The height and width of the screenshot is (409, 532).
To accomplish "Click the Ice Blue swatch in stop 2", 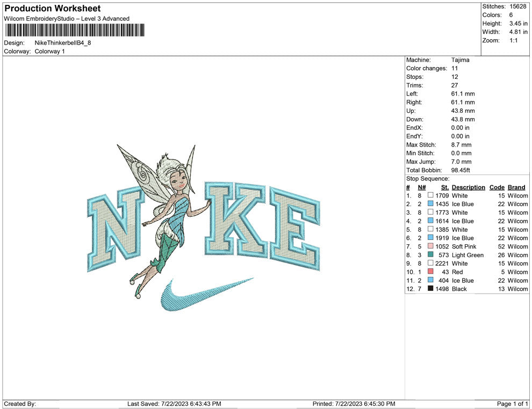I will [430, 203].
